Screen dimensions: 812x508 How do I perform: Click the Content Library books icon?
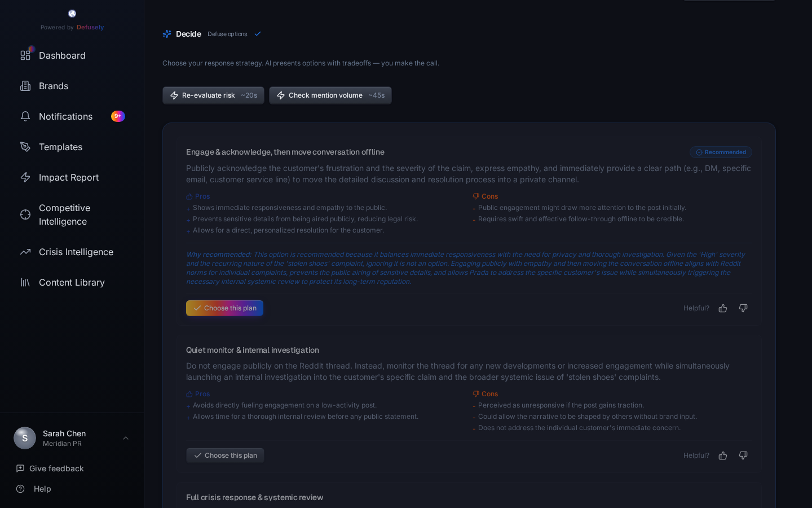coord(25,282)
